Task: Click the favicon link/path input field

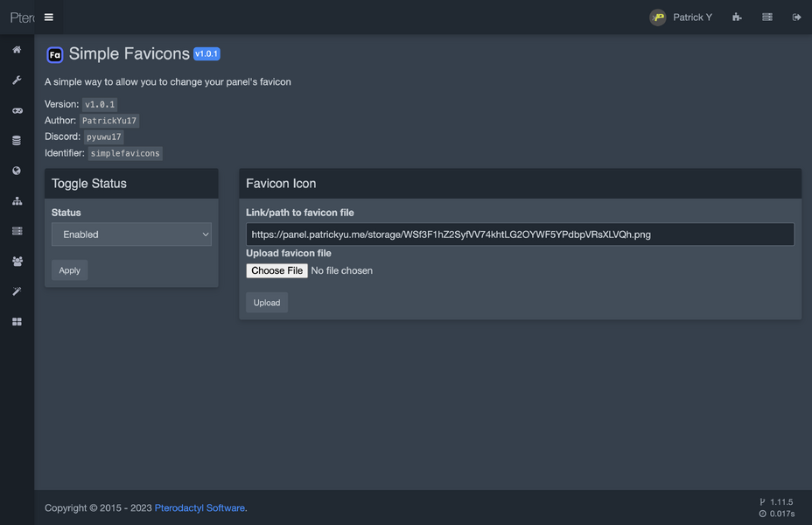Action: 520,234
